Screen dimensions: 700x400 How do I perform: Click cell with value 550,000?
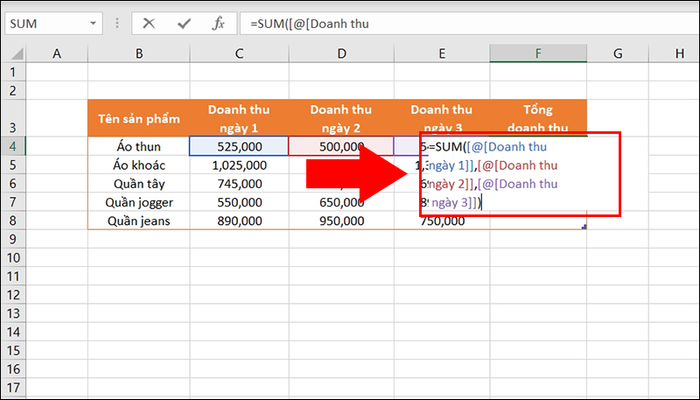click(x=239, y=202)
